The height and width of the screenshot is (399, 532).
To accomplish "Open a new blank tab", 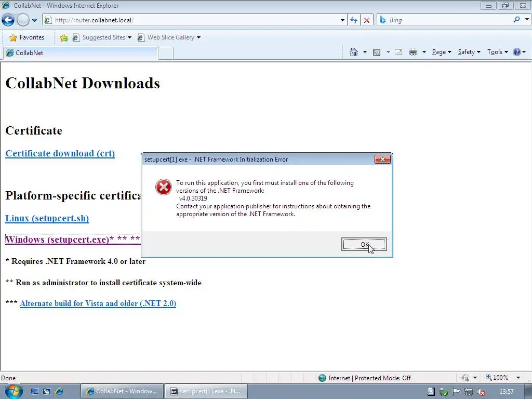I will pos(166,54).
